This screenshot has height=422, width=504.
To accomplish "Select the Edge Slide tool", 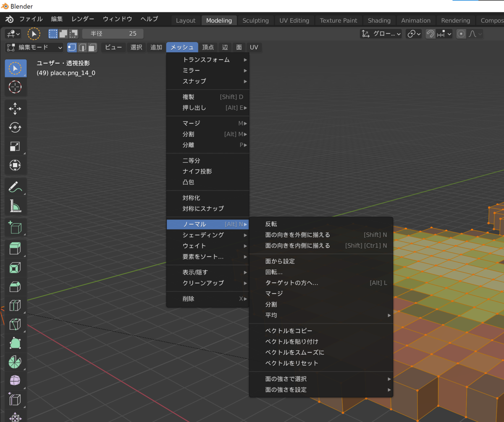I will (16, 399).
